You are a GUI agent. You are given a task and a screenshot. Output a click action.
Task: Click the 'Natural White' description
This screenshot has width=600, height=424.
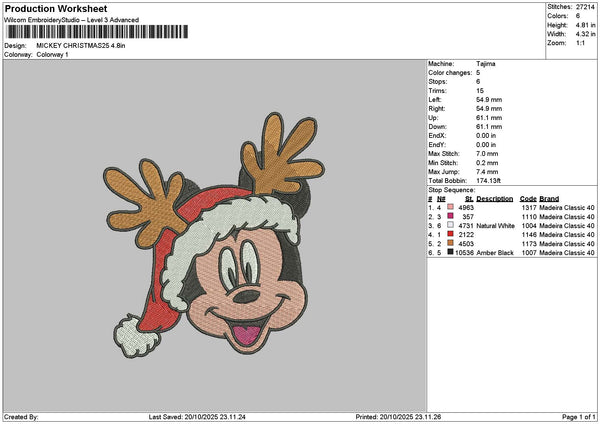496,226
